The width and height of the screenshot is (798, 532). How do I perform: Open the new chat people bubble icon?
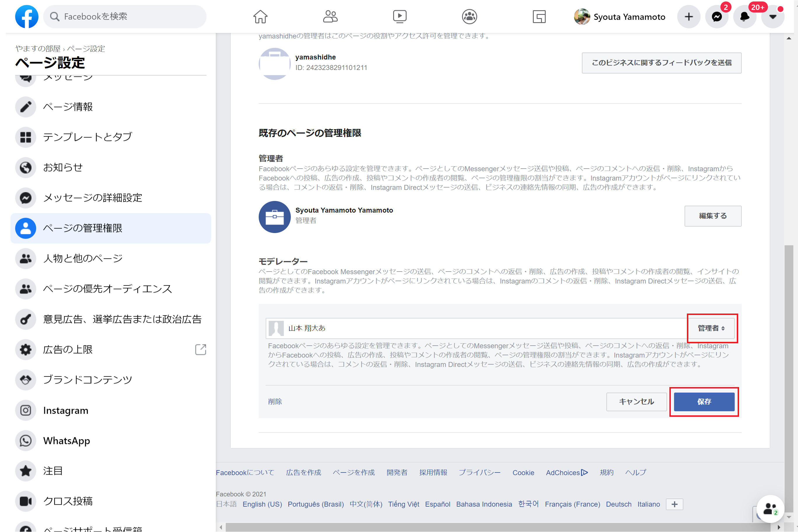770,509
